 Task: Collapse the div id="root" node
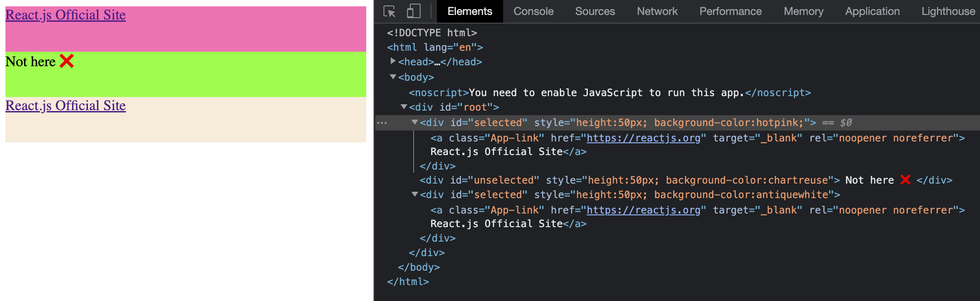pos(404,107)
